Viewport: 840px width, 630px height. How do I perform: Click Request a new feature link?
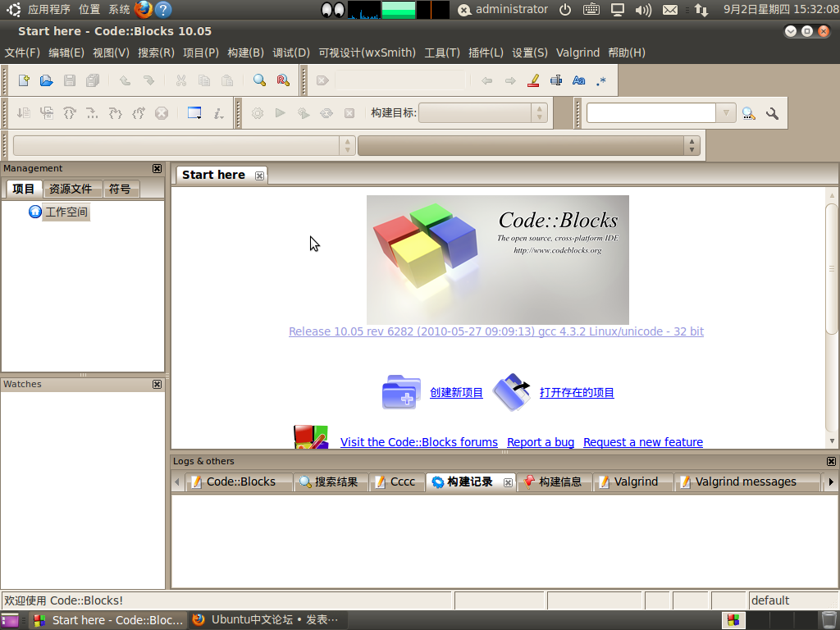643,442
